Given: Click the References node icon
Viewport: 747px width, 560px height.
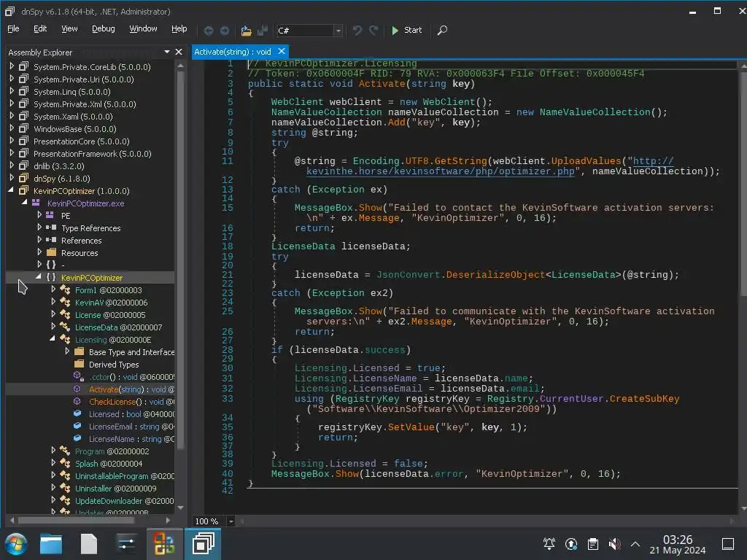Looking at the screenshot, I should (51, 240).
